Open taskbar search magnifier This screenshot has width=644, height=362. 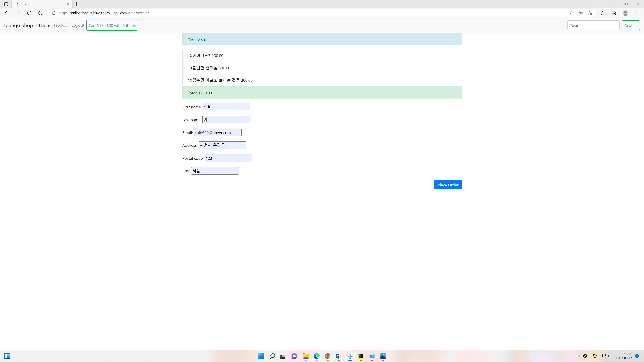point(272,356)
